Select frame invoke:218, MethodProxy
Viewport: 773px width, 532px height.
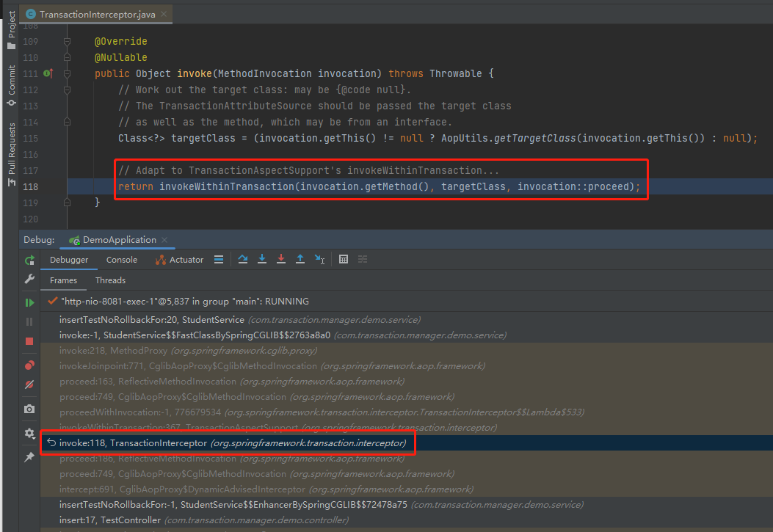[x=406, y=351]
